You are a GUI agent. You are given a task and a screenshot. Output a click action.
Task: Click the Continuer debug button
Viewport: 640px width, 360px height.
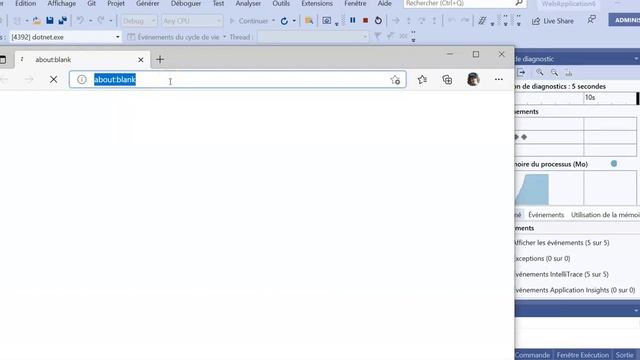point(249,21)
